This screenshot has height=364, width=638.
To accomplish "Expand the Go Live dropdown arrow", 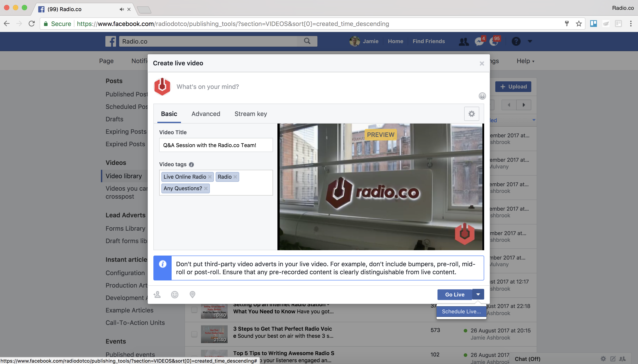I will coord(478,294).
